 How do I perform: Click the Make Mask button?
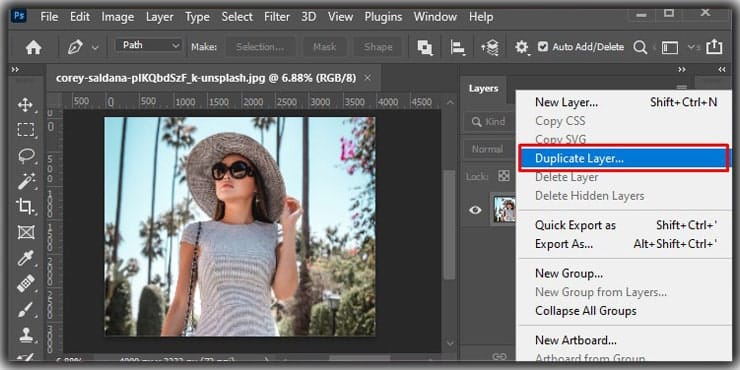(325, 47)
